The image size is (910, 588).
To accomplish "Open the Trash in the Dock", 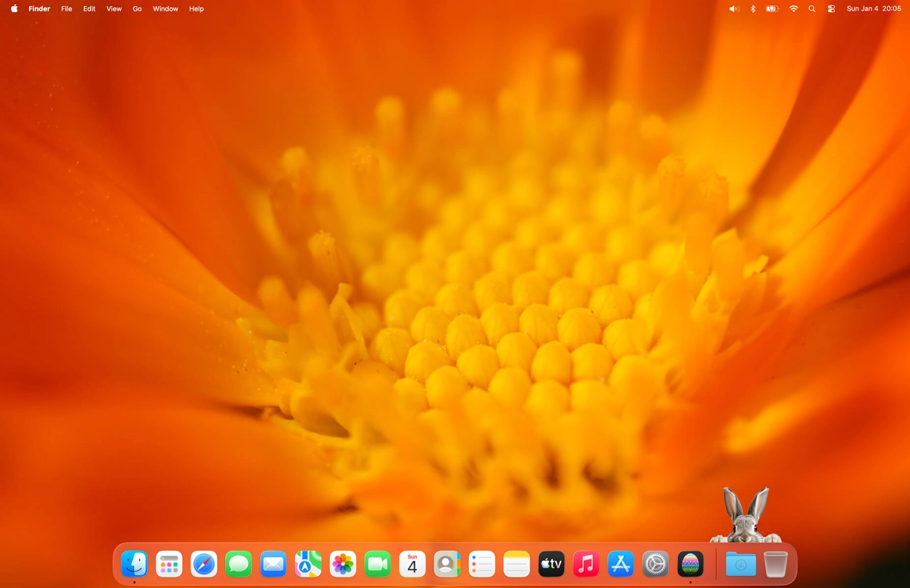I will 776,564.
